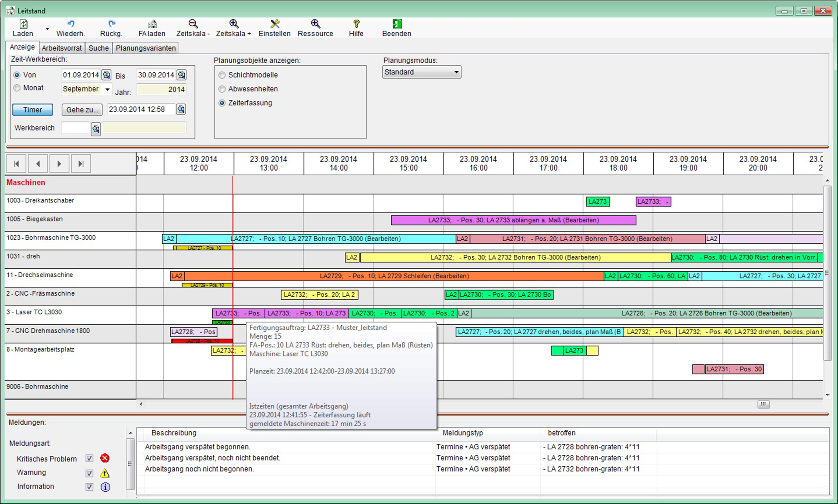Zoom out with Zeitskala - icon
The image size is (838, 504).
(x=193, y=24)
